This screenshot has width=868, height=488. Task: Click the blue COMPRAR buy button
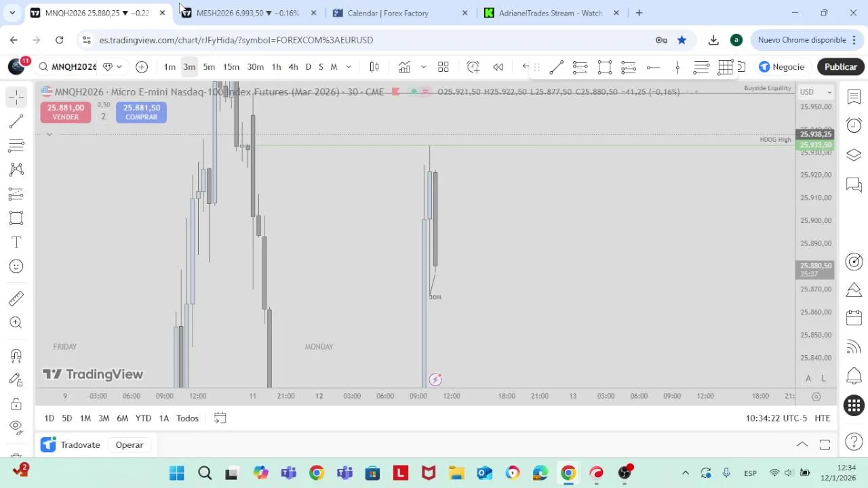[x=141, y=112]
